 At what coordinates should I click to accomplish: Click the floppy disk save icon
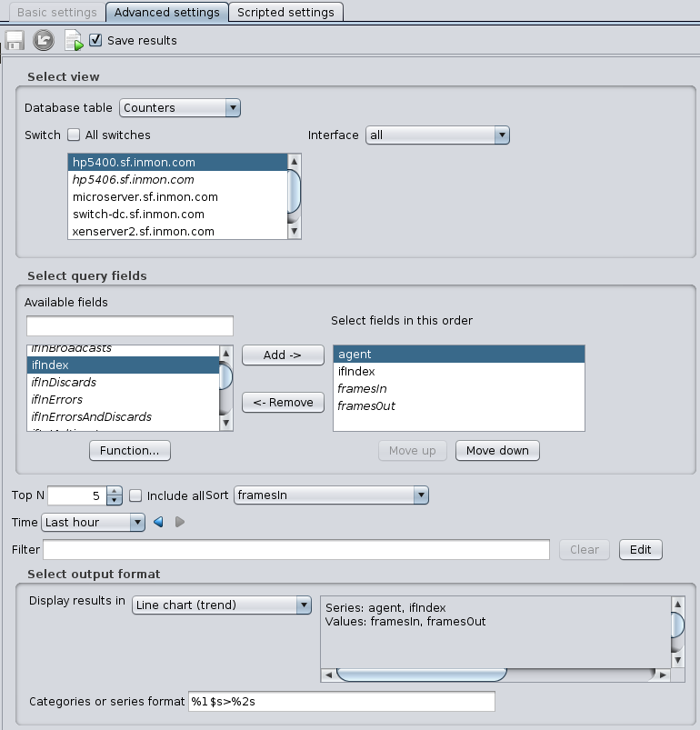point(15,41)
